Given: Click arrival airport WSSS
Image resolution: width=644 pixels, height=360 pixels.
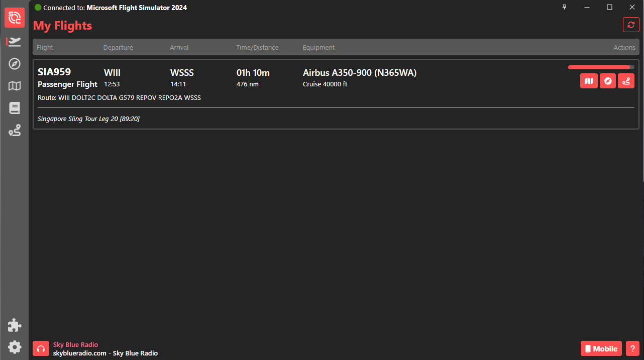Looking at the screenshot, I should (182, 73).
